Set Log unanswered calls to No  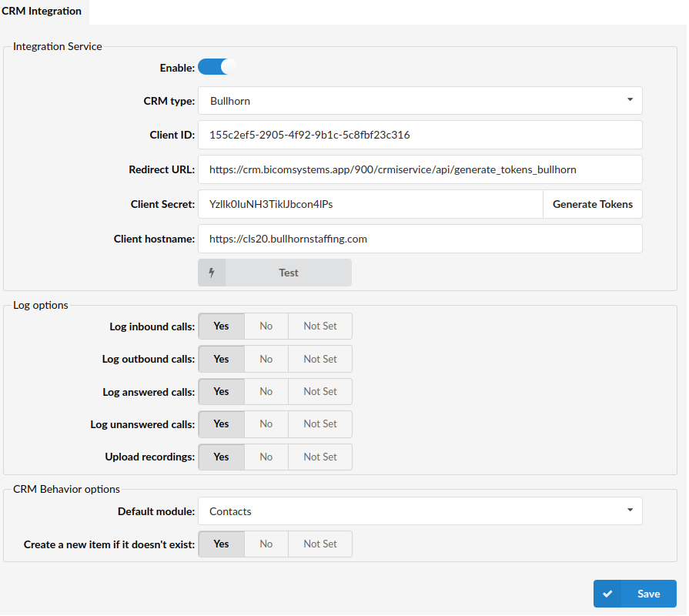tap(266, 424)
